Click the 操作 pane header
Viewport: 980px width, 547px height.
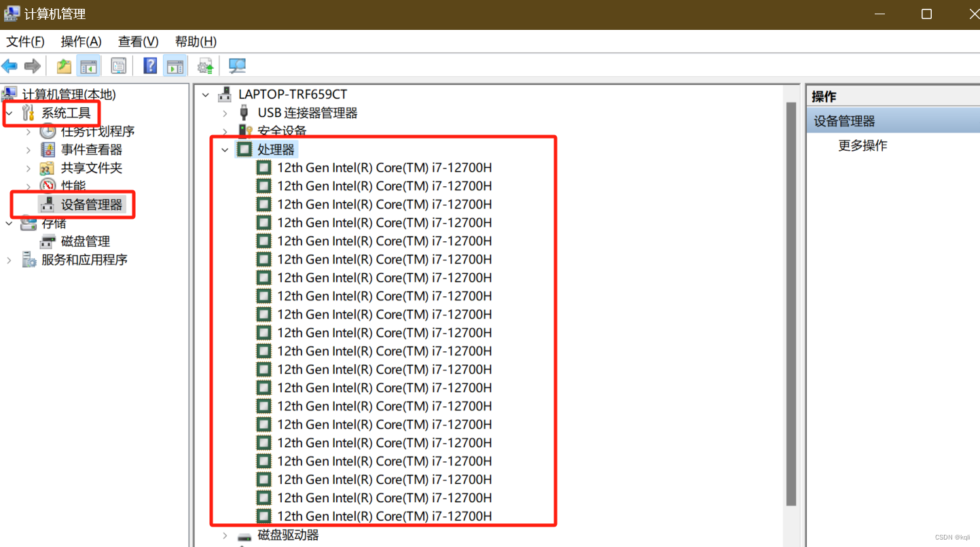tap(893, 96)
